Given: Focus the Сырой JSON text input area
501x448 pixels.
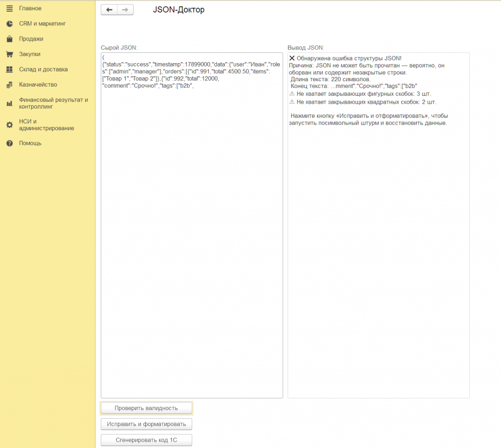Looking at the screenshot, I should (x=192, y=225).
